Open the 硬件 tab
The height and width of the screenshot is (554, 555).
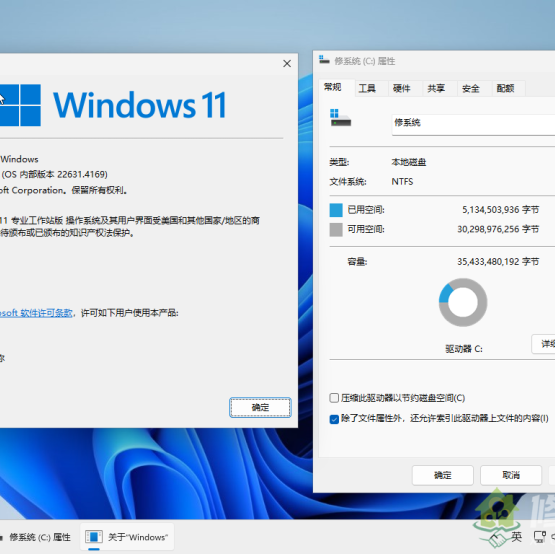click(x=401, y=88)
